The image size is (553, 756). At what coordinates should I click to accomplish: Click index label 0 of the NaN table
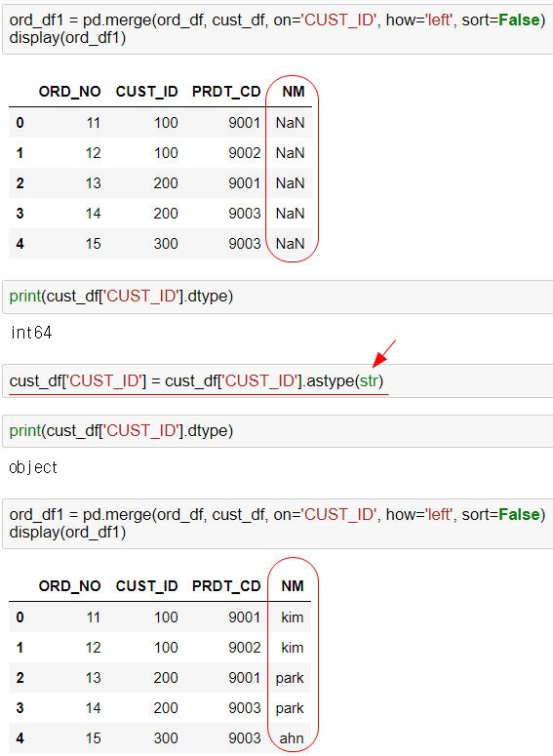[20, 123]
